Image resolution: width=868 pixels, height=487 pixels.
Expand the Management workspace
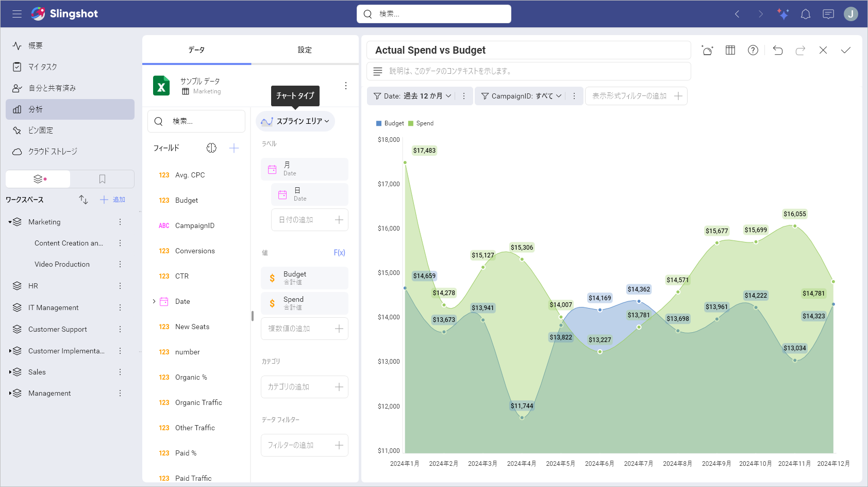[x=10, y=393]
